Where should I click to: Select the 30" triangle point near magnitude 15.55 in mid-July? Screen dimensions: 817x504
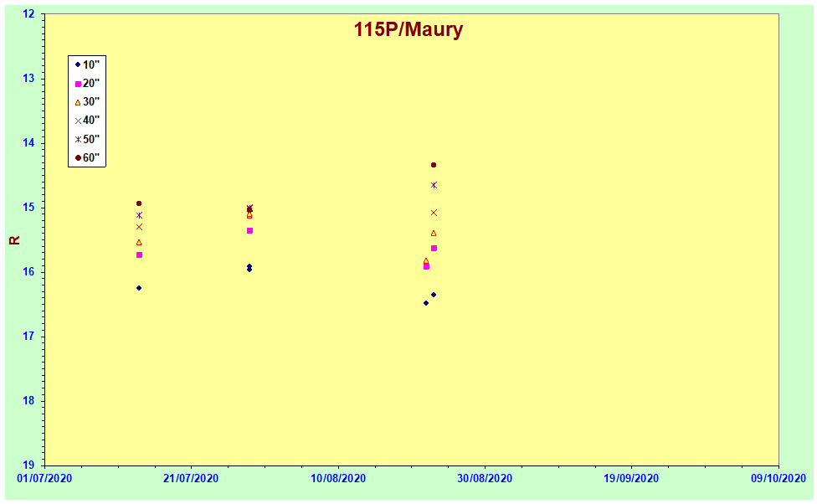click(x=139, y=242)
